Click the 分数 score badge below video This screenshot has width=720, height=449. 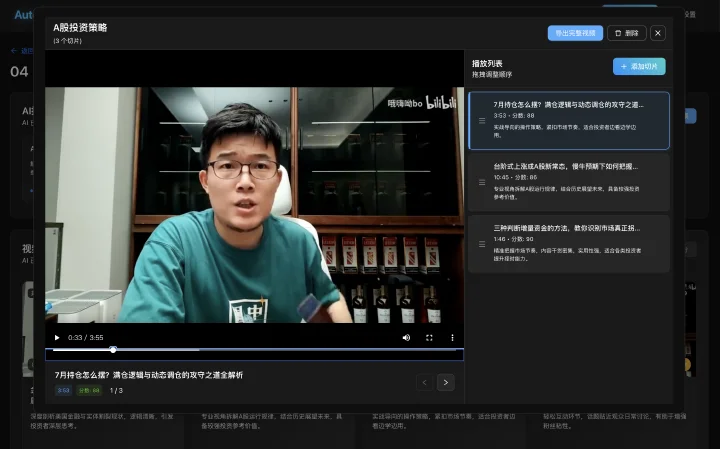(89, 390)
